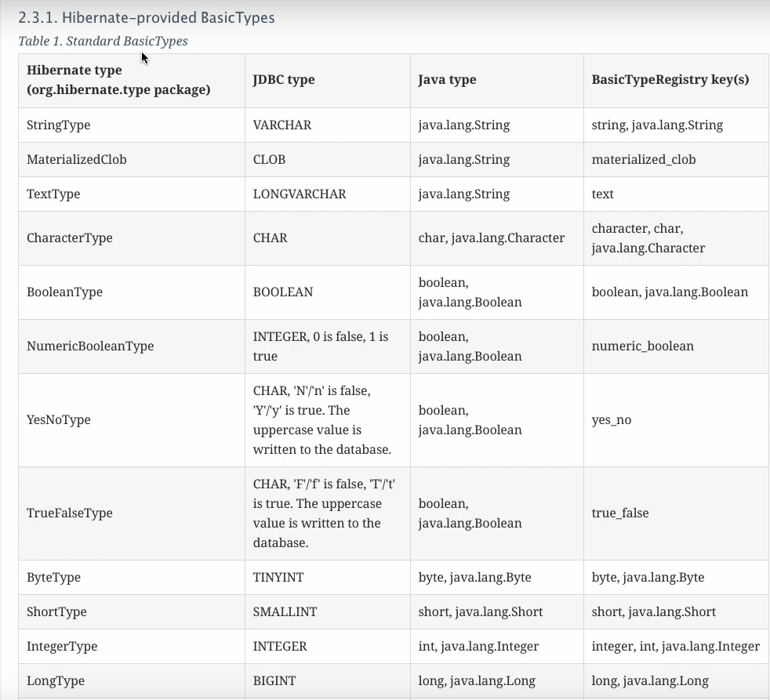Click 'string, java.lang.String' registry key cell
Screen dimensions: 770x700
click(x=676, y=125)
